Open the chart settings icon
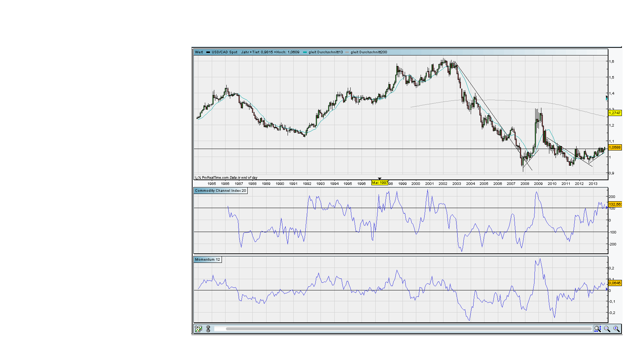 [198, 329]
